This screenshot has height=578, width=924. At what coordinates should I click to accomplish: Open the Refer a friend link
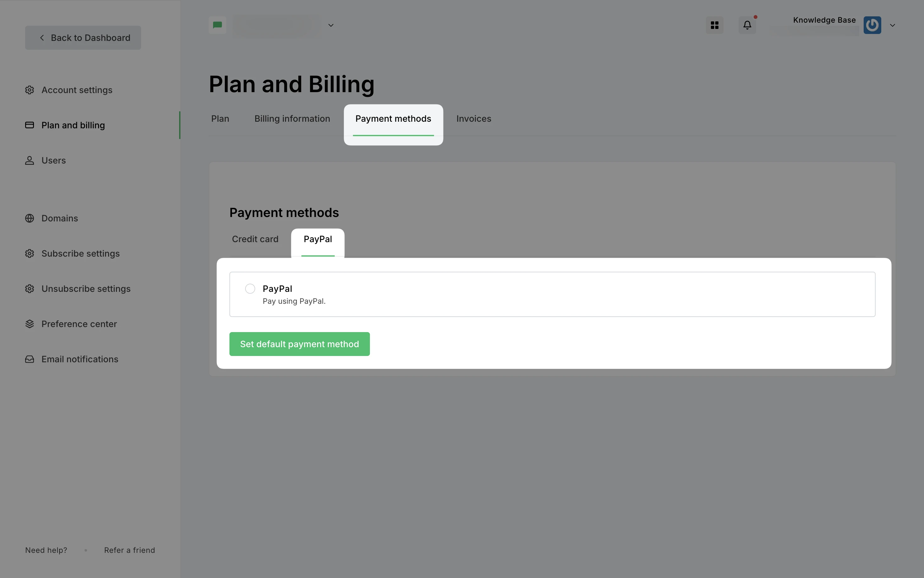point(129,550)
